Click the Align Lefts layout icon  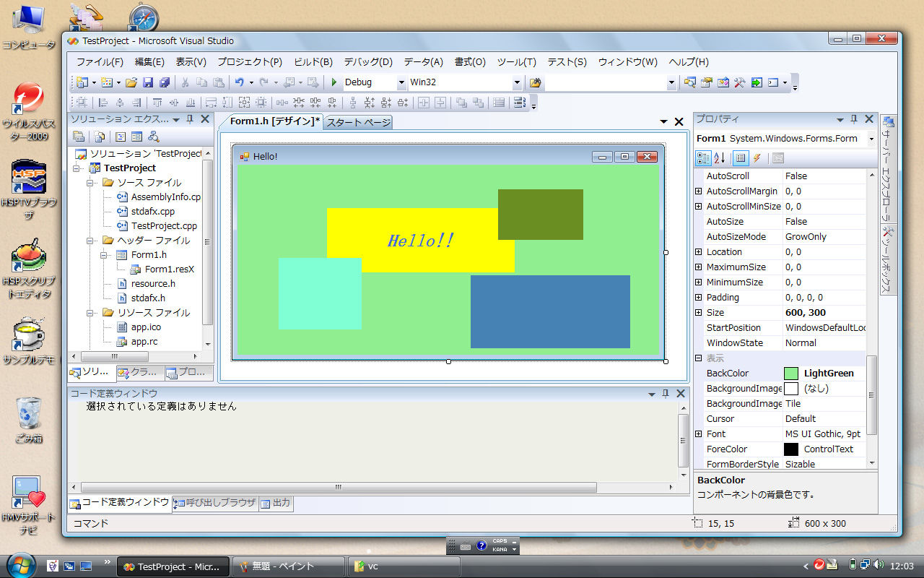point(103,103)
